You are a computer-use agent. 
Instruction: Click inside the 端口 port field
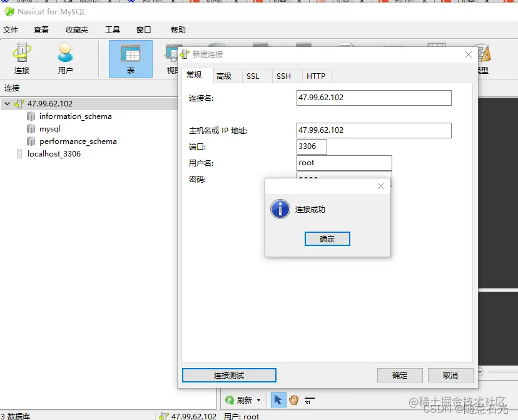click(311, 146)
